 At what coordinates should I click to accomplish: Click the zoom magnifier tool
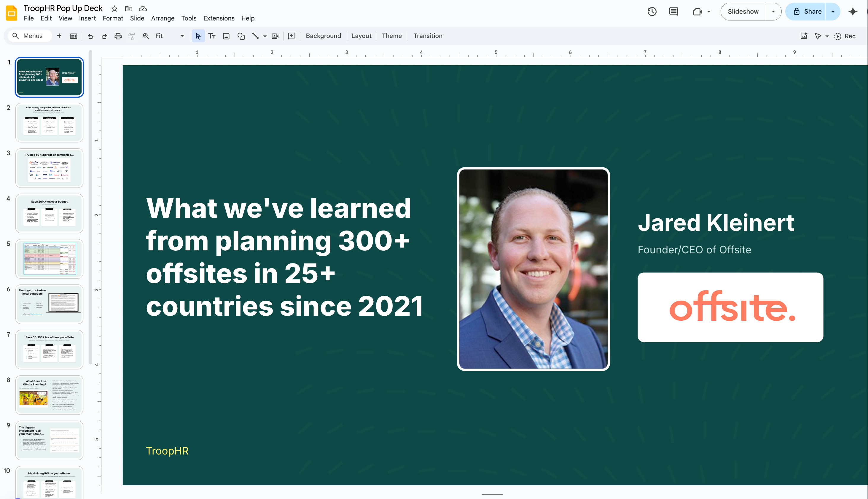click(146, 36)
